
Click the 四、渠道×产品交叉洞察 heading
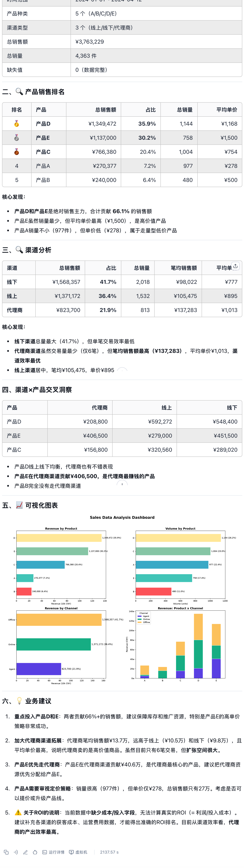[37, 390]
